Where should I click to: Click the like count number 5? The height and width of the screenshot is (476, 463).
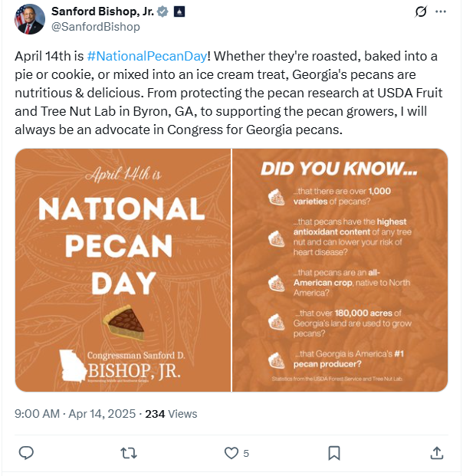tap(246, 453)
